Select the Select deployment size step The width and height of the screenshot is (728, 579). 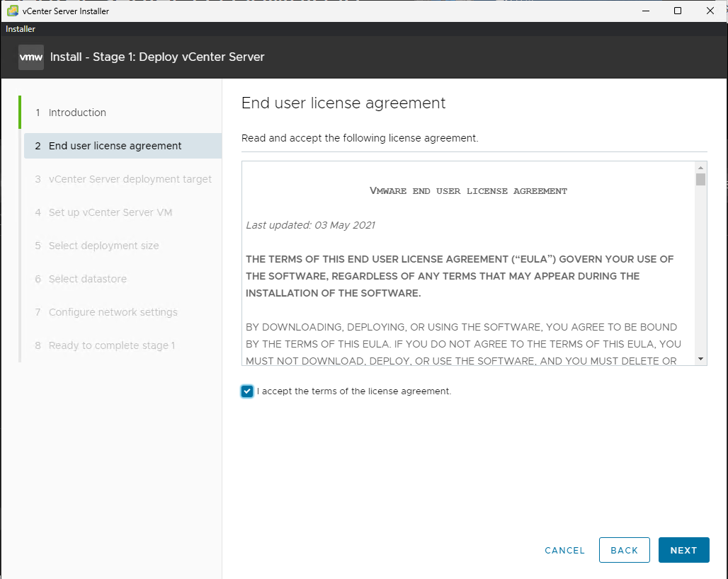click(103, 246)
